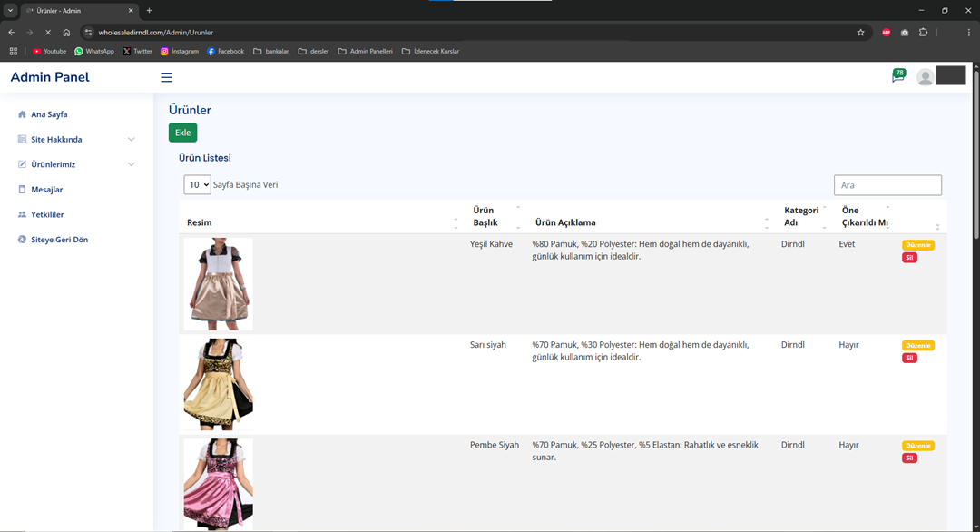Click Düzenle for the Yeşil Kahve product
The width and height of the screenshot is (980, 532).
coord(917,245)
